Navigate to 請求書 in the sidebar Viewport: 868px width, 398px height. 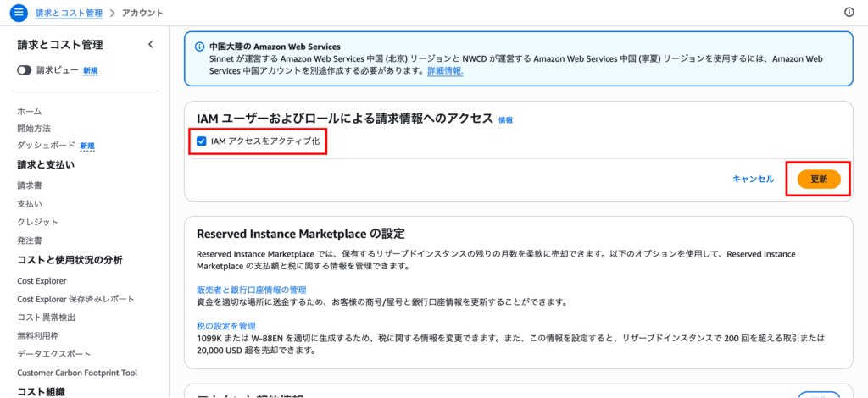(30, 185)
